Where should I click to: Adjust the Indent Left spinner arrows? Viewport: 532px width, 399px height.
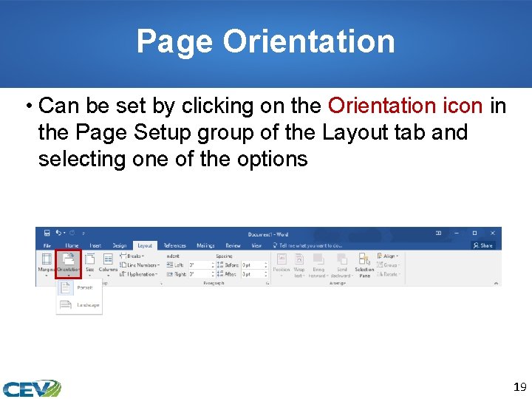(213, 265)
